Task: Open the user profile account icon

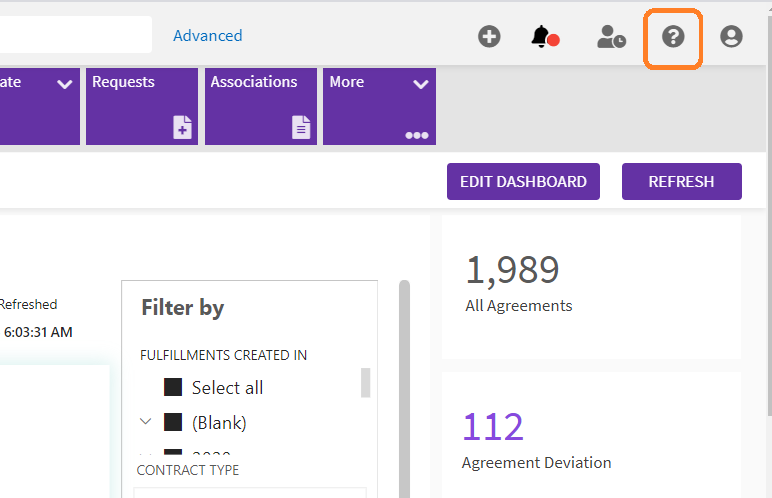Action: 732,37
